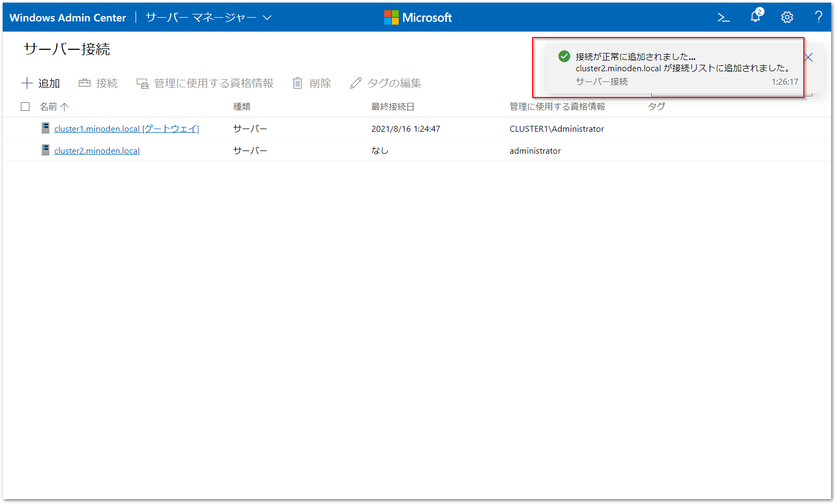This screenshot has height=504, width=836.
Task: Click the server icon beside cluster2.minoden.local
Action: pos(46,150)
